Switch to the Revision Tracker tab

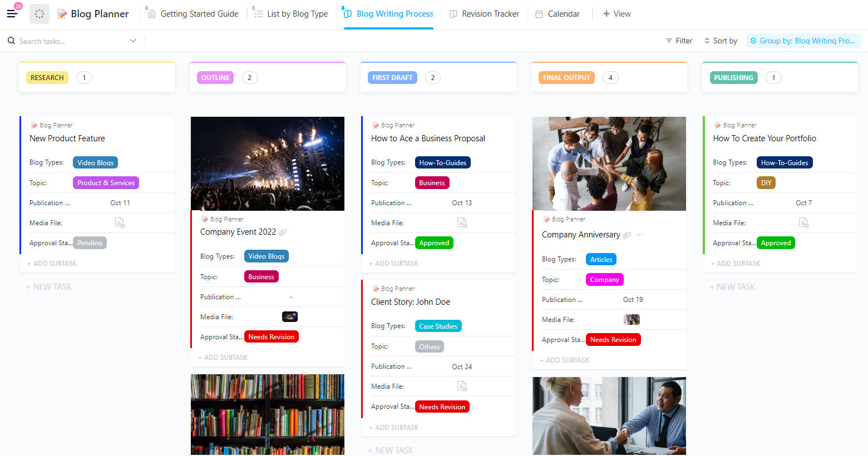click(x=484, y=13)
